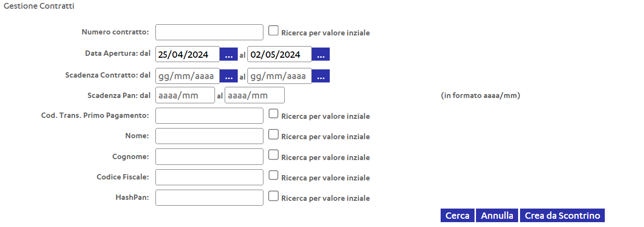
Task: Focus the Codice Fiscale text field
Action: tap(209, 177)
